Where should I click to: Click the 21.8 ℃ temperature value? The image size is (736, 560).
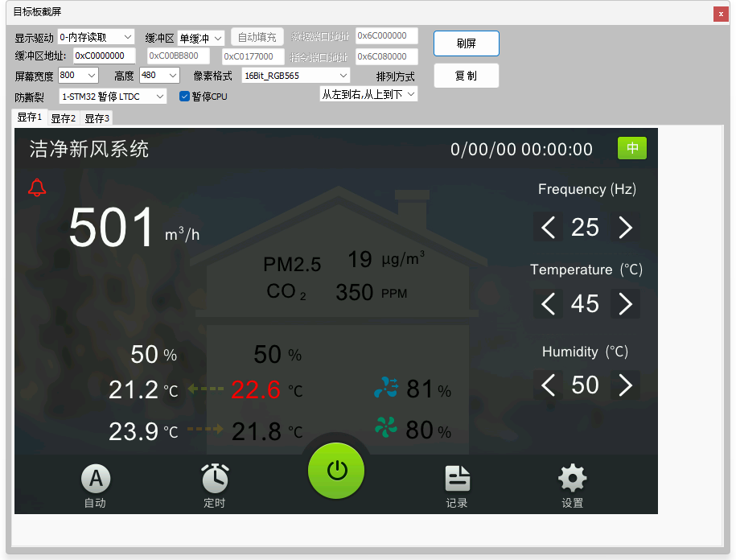[257, 431]
